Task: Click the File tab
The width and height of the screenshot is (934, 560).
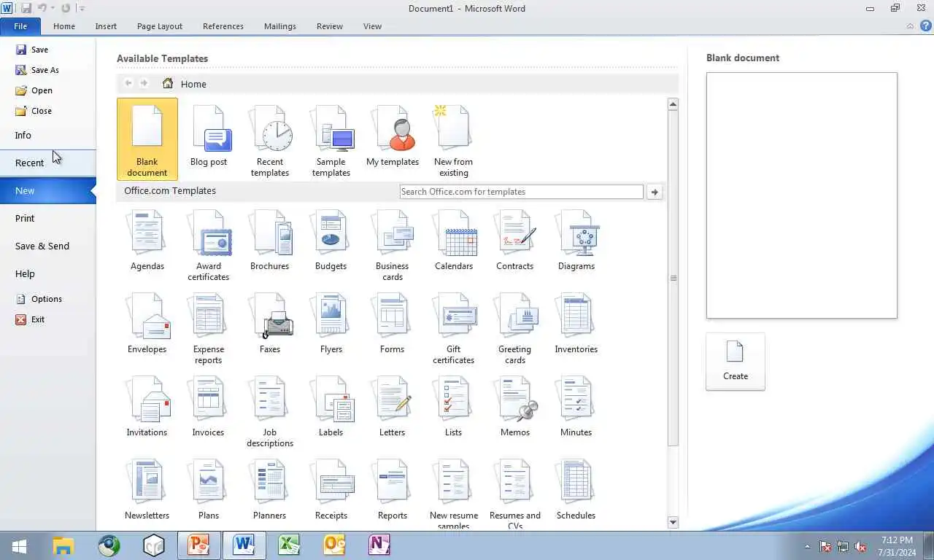Action: coord(20,26)
